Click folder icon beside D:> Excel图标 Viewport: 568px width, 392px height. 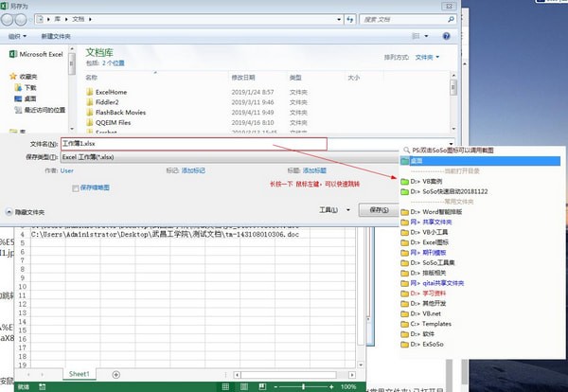pyautogui.click(x=404, y=242)
